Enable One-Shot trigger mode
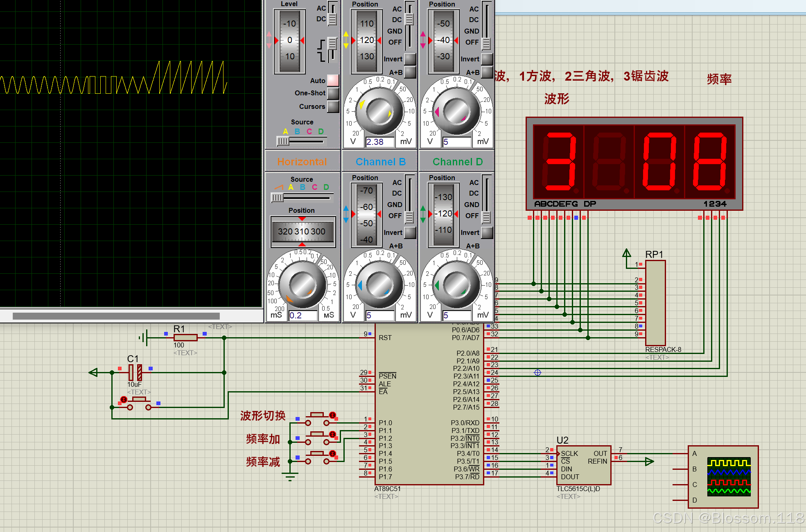The height and width of the screenshot is (532, 806). pos(333,93)
